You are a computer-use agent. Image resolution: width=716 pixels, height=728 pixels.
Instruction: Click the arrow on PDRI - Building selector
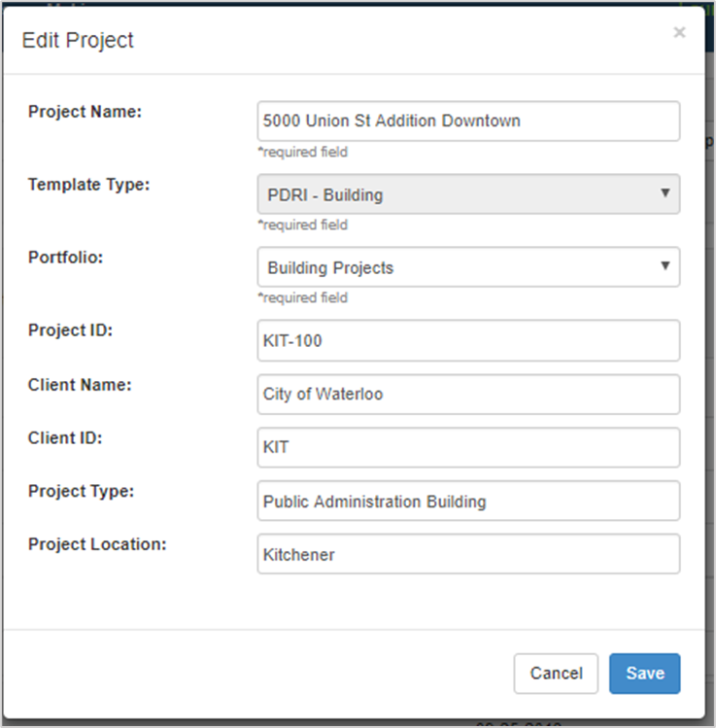tap(665, 193)
